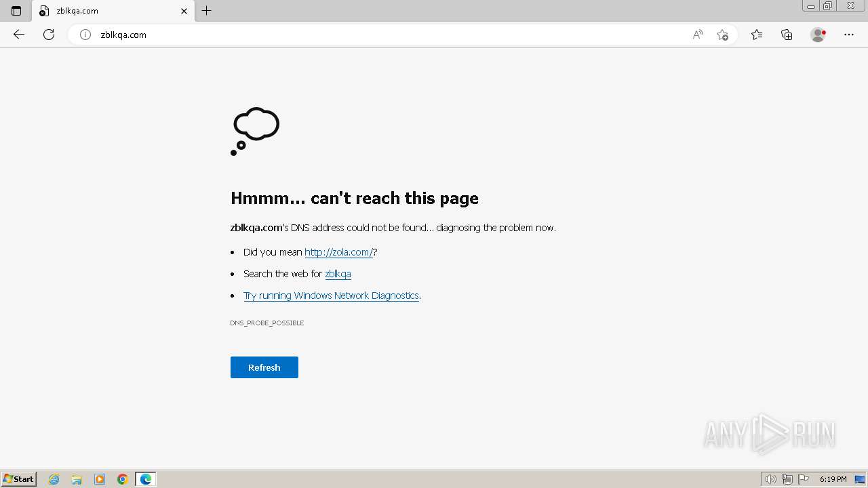View site information icon in address bar
Screen dimensions: 868x488
[85, 35]
